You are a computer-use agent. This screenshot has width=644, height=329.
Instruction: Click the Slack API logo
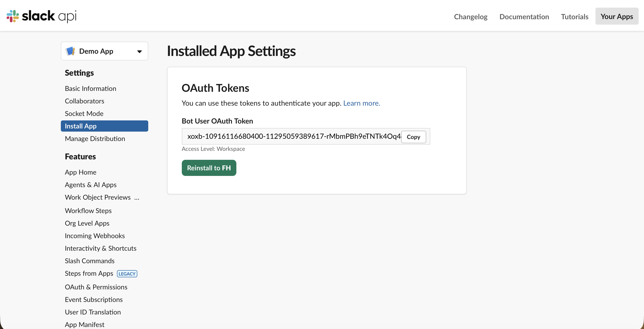42,16
